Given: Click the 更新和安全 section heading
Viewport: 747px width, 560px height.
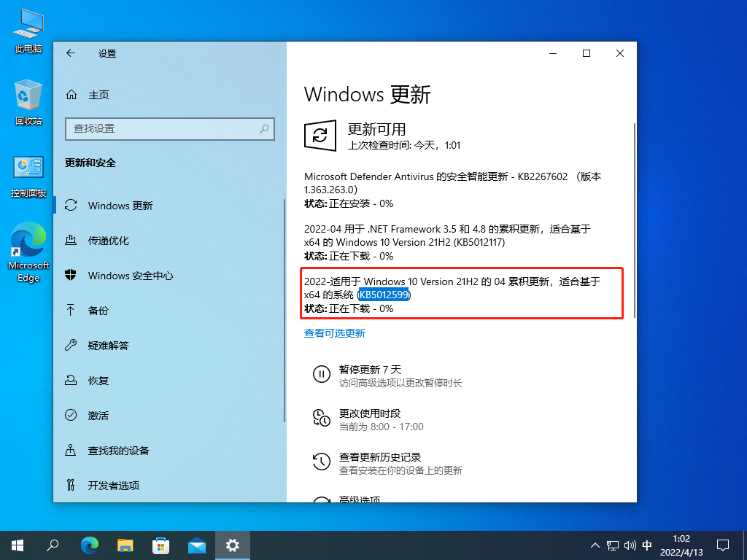Looking at the screenshot, I should tap(90, 163).
